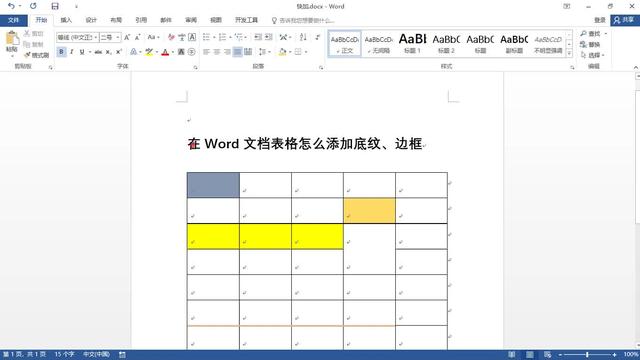Viewport: 640px width, 360px height.
Task: Switch to Read Mode view in status bar
Action: (x=511, y=354)
